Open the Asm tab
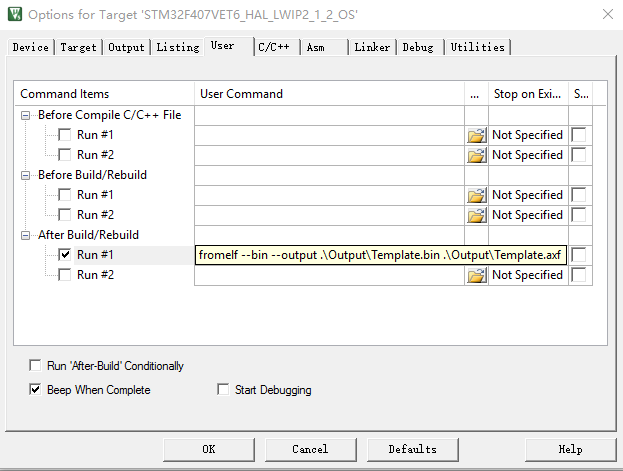This screenshot has width=623, height=471. 325,47
